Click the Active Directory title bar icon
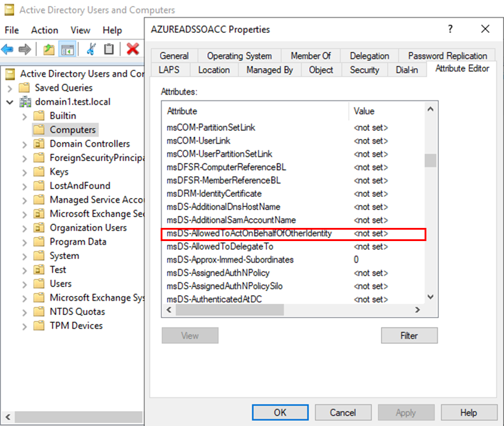The image size is (504, 426). (x=9, y=10)
